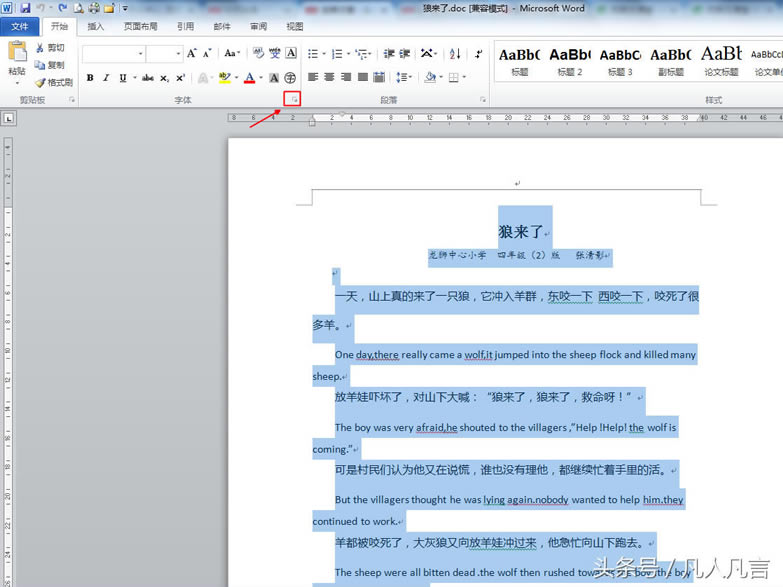Click the Grow Font icon
Screen dimensions: 783x587
[x=192, y=53]
